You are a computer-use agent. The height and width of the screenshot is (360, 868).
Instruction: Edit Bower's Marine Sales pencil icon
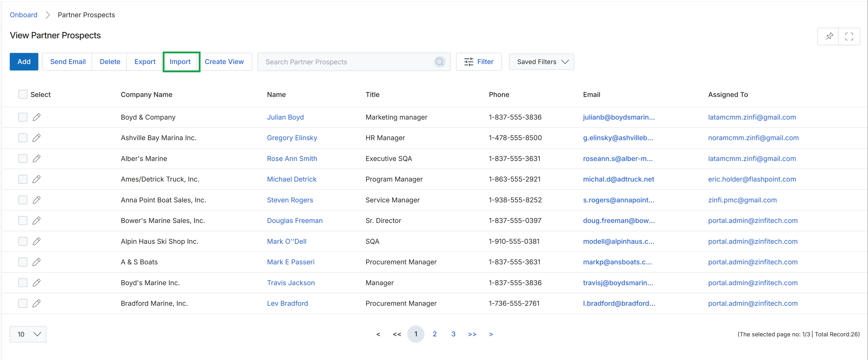[37, 220]
